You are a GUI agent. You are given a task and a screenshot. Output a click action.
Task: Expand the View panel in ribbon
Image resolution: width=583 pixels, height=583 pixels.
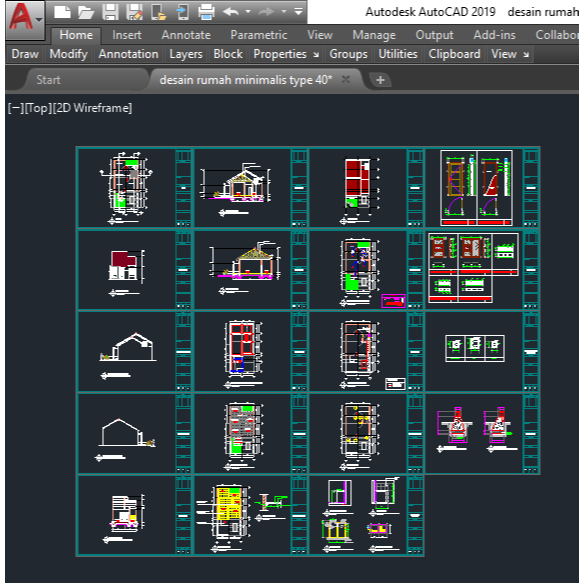[x=504, y=54]
